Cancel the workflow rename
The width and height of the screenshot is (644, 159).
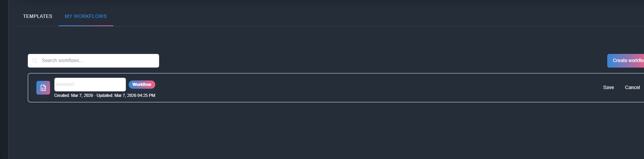pos(632,88)
